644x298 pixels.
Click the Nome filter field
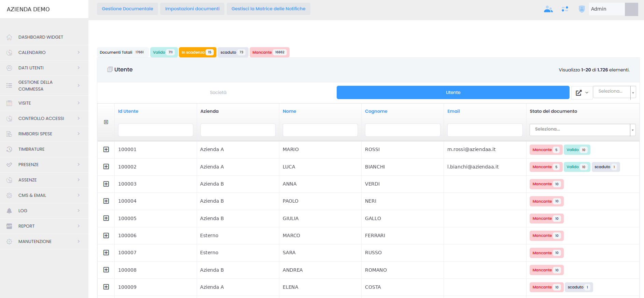(x=320, y=130)
